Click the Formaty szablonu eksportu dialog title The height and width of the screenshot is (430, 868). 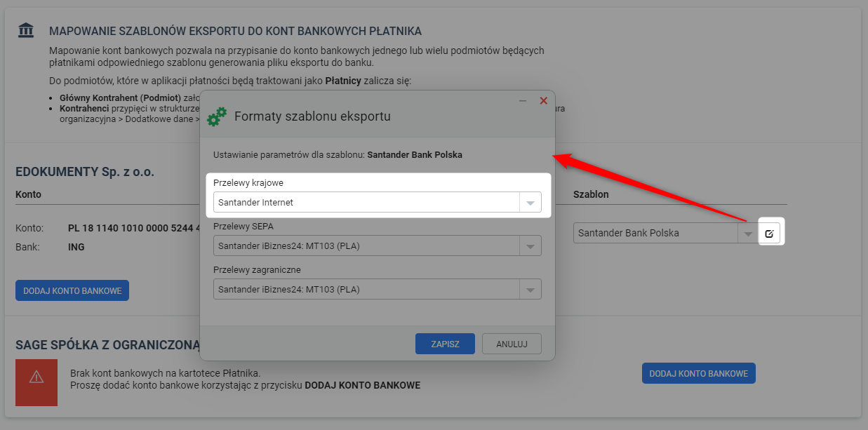pos(312,116)
